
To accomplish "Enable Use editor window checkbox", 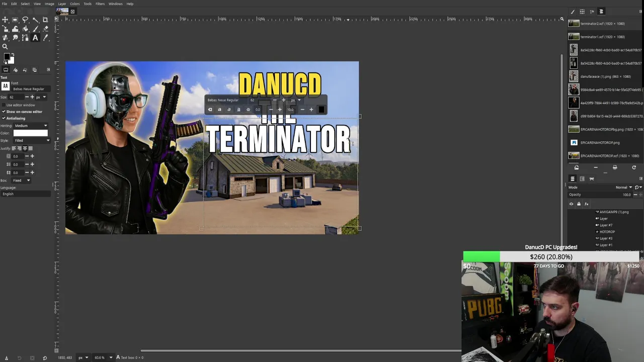I will pyautogui.click(x=4, y=105).
